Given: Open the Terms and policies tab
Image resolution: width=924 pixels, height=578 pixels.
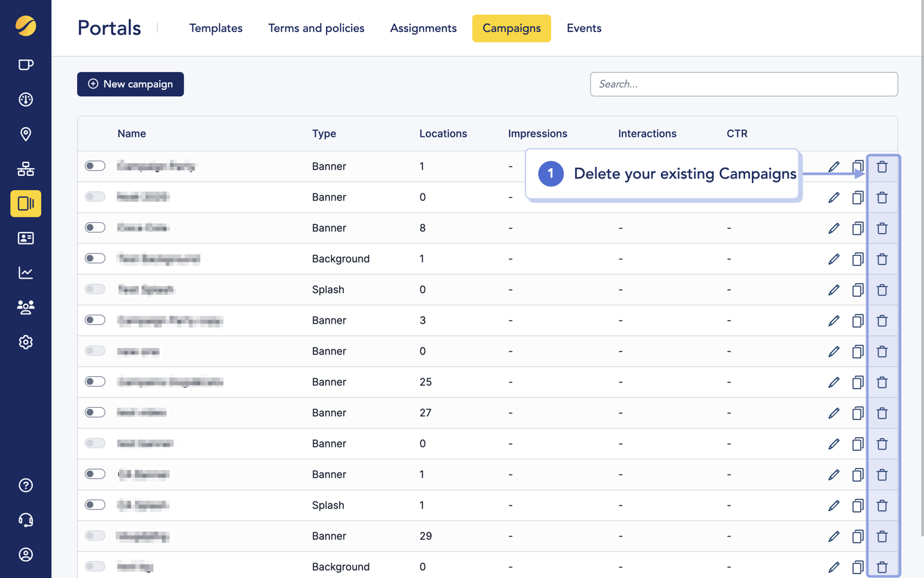Looking at the screenshot, I should point(316,28).
